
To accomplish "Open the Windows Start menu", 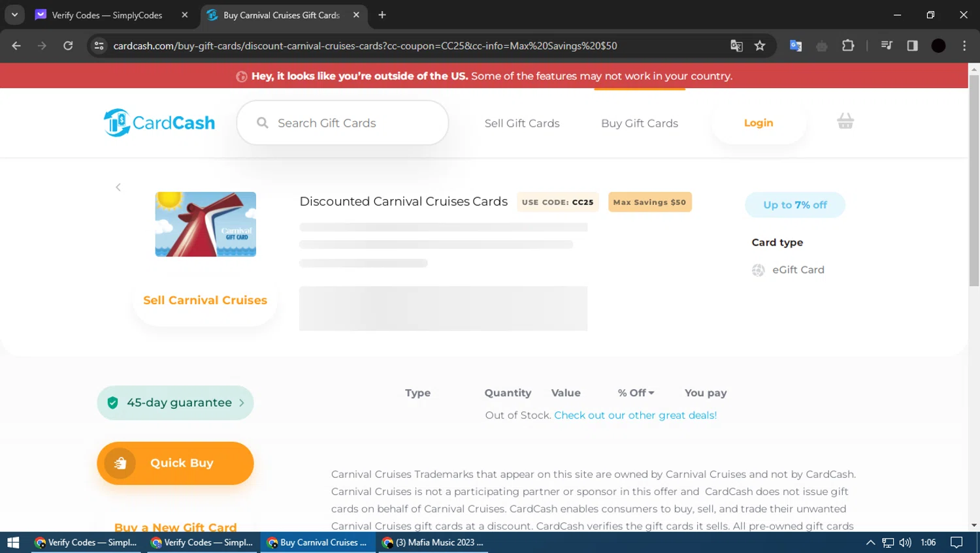I will click(x=13, y=543).
